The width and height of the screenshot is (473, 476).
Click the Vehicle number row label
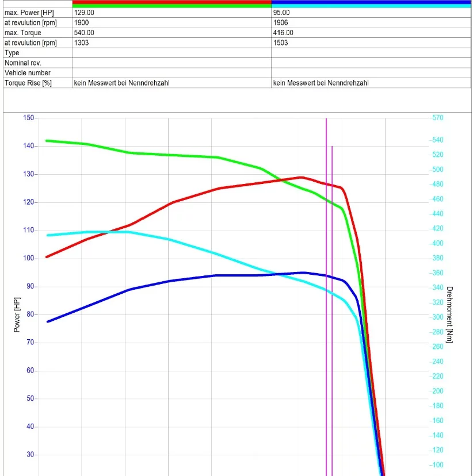(28, 73)
